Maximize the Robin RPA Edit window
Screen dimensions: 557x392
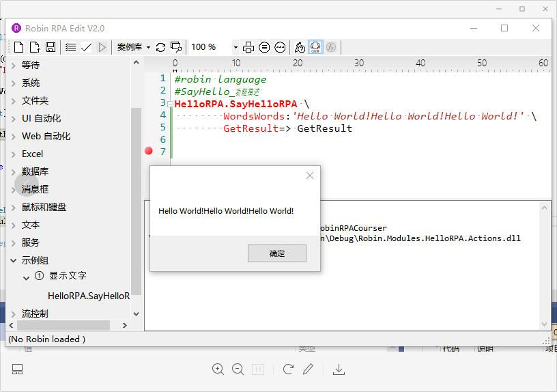tap(504, 28)
